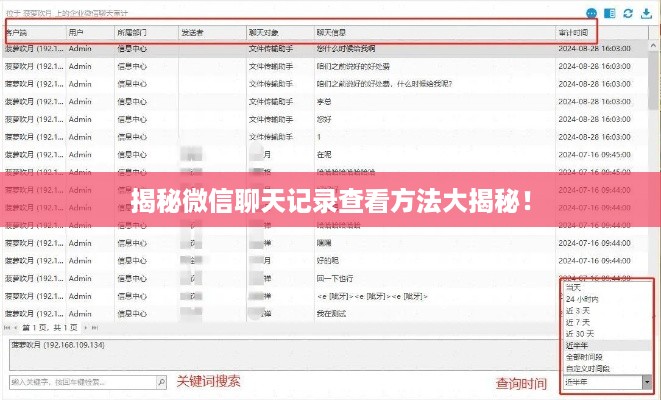Refresh the audit list with refresh icon
The height and width of the screenshot is (400, 661).
(x=628, y=13)
